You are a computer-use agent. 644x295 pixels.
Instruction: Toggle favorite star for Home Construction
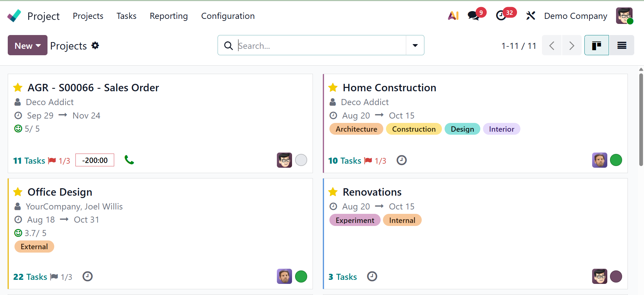(333, 88)
